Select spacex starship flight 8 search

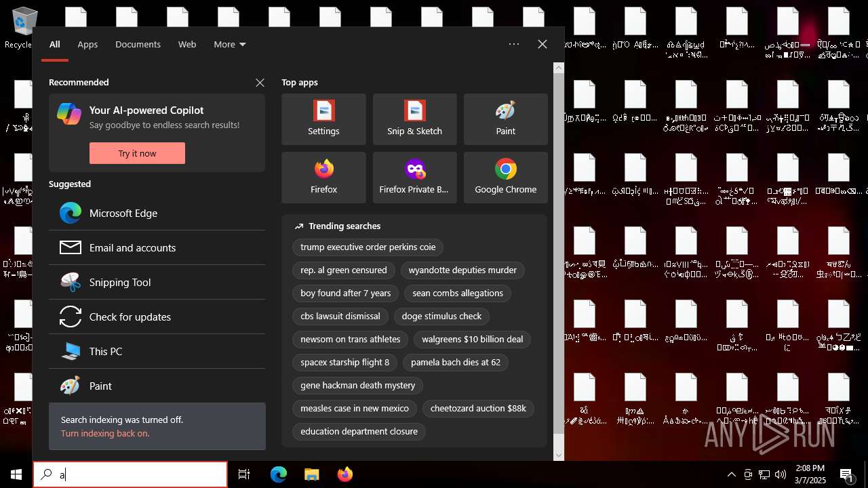pos(345,362)
